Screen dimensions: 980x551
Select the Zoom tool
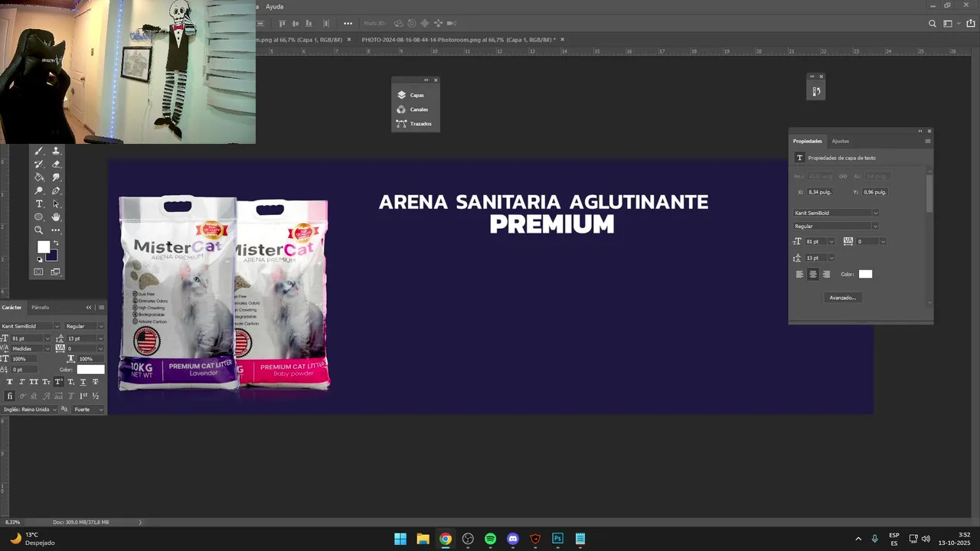[38, 230]
